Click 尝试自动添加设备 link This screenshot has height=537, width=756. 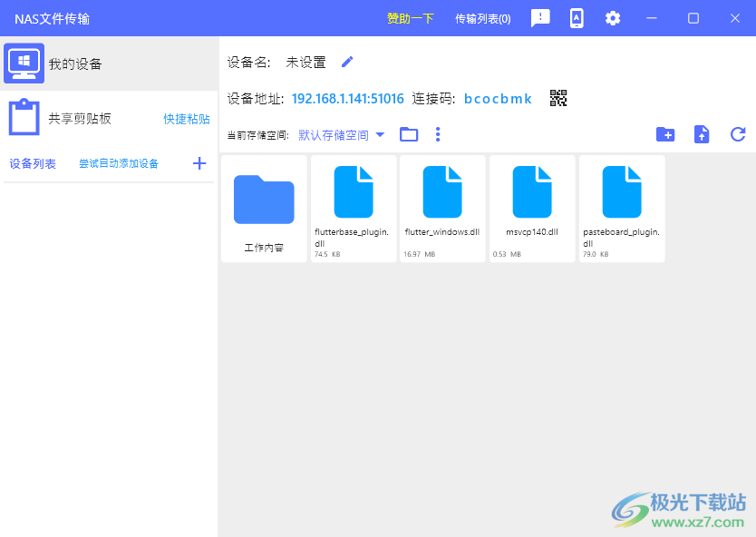[119, 163]
